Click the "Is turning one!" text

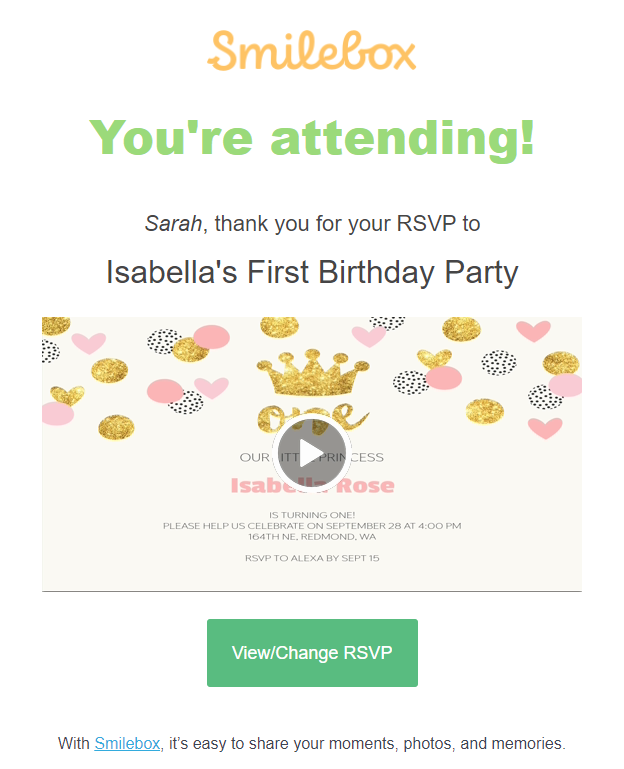pyautogui.click(x=312, y=515)
